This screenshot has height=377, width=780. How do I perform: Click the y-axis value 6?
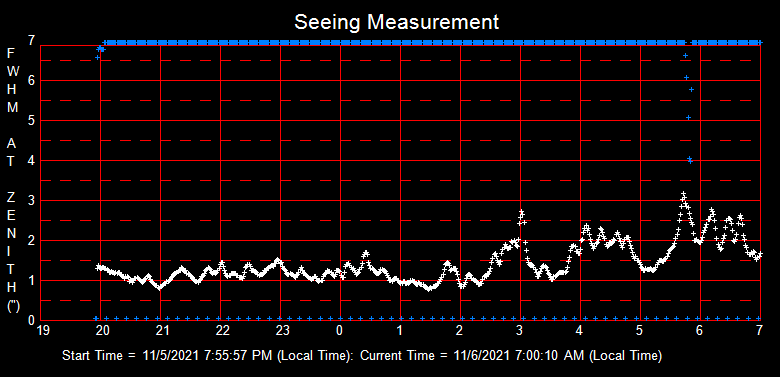tap(31, 81)
